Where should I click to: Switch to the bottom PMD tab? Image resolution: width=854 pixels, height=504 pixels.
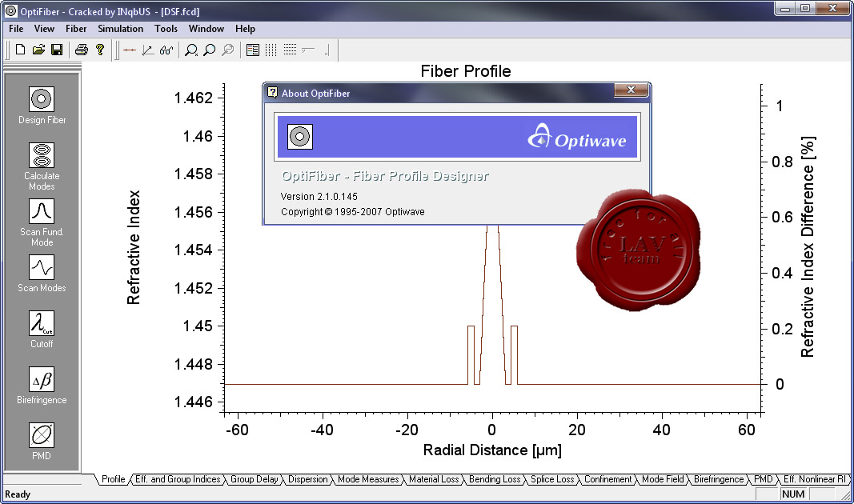click(x=763, y=479)
